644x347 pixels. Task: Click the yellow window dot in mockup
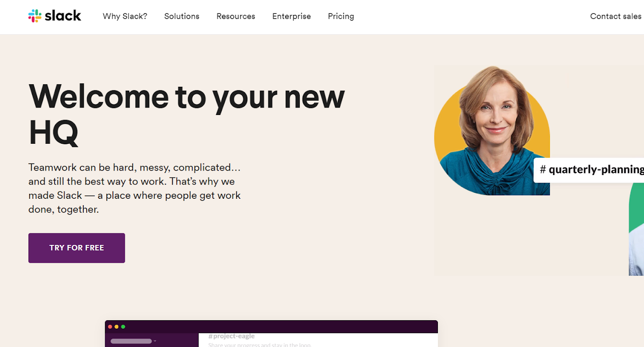coord(116,327)
